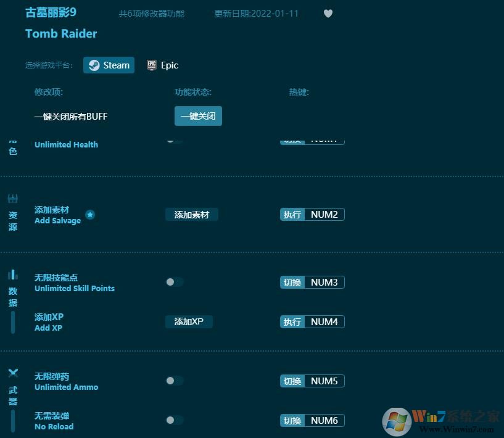Click the 古墓丽影9 game title
The width and height of the screenshot is (504, 438).
(x=51, y=12)
